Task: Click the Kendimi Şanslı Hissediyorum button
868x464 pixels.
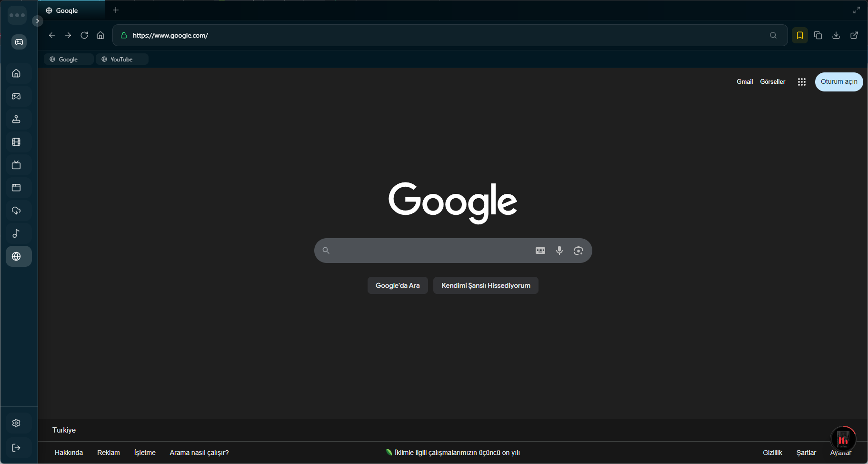Action: click(485, 285)
